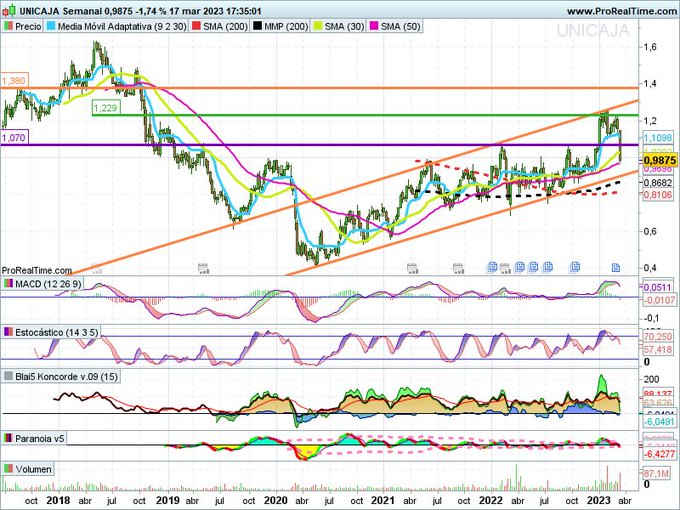Image resolution: width=680 pixels, height=510 pixels.
Task: Open the blue document marker in March 2023
Action: coord(616,267)
